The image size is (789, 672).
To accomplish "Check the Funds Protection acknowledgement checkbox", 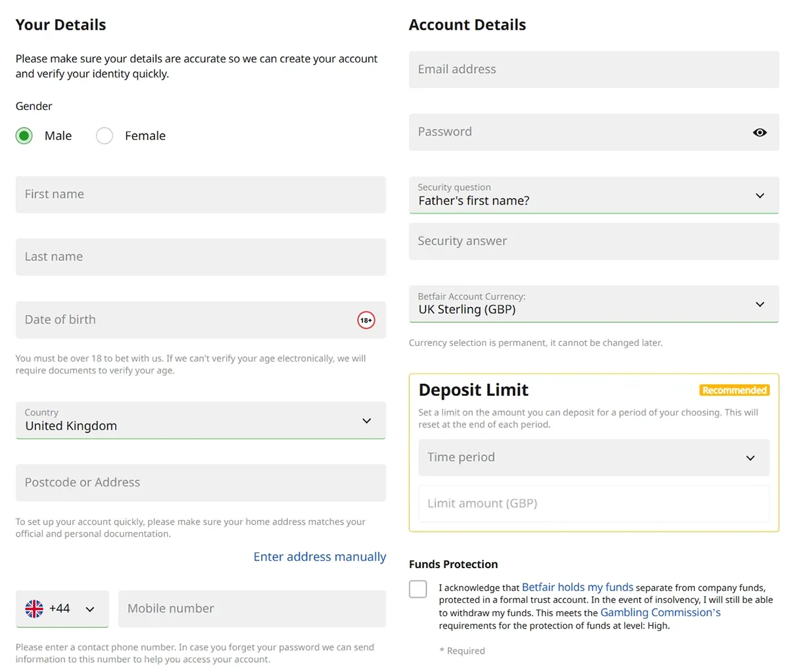I will (418, 589).
